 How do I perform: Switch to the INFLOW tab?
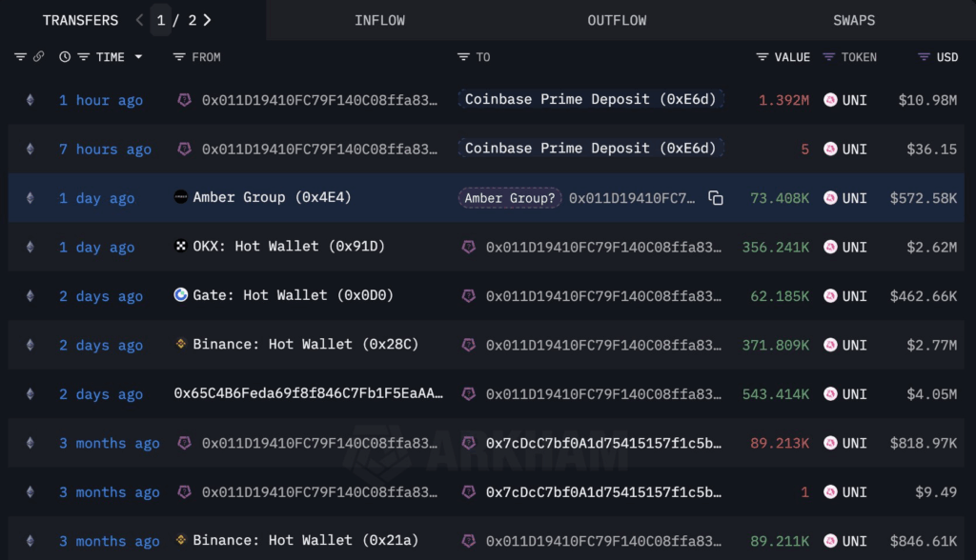pyautogui.click(x=379, y=20)
